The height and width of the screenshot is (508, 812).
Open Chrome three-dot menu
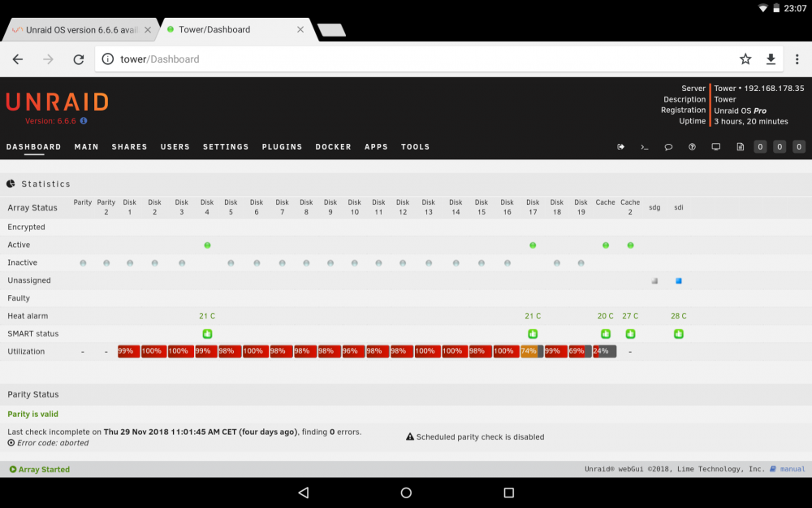pyautogui.click(x=797, y=59)
